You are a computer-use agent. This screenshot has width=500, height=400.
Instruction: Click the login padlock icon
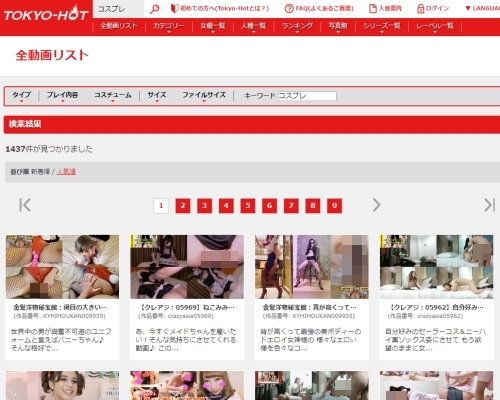point(421,8)
